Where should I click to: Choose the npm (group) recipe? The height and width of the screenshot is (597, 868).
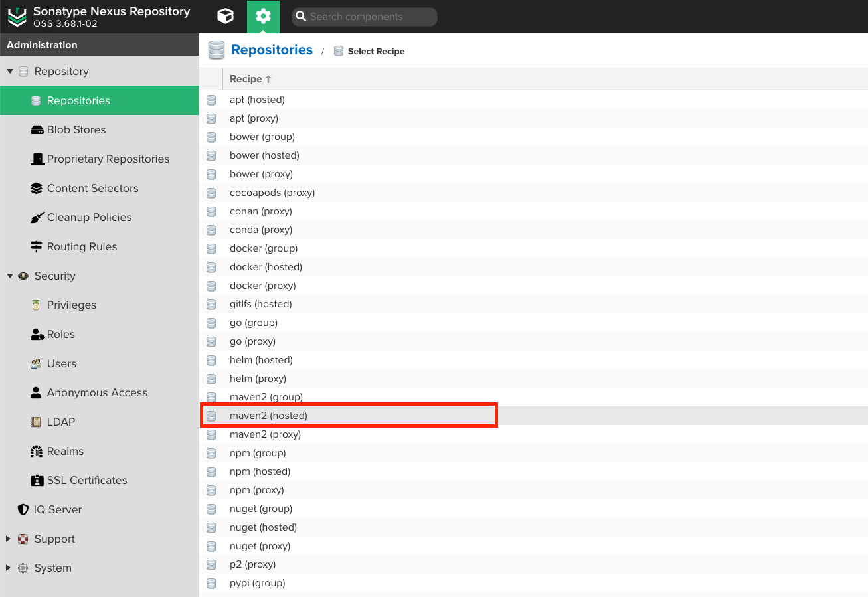click(533, 453)
